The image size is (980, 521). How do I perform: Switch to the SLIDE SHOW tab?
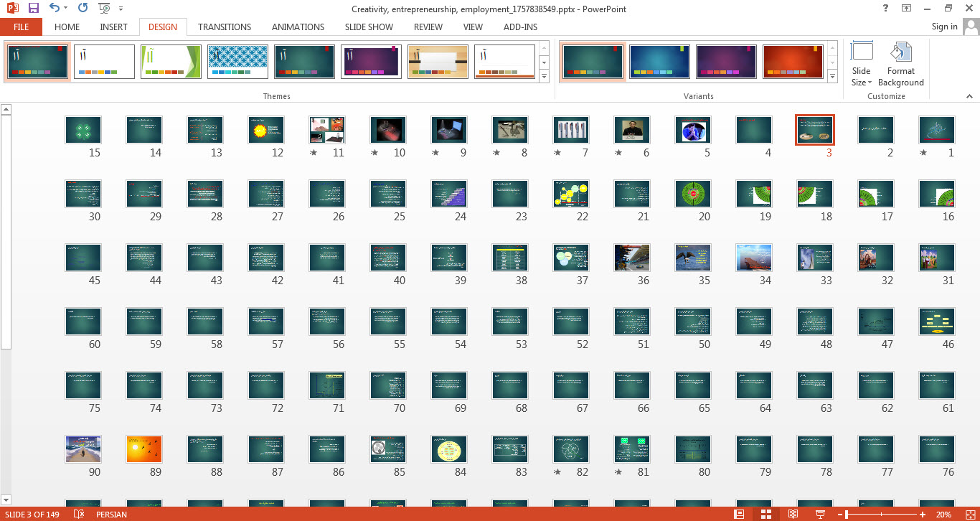(369, 27)
